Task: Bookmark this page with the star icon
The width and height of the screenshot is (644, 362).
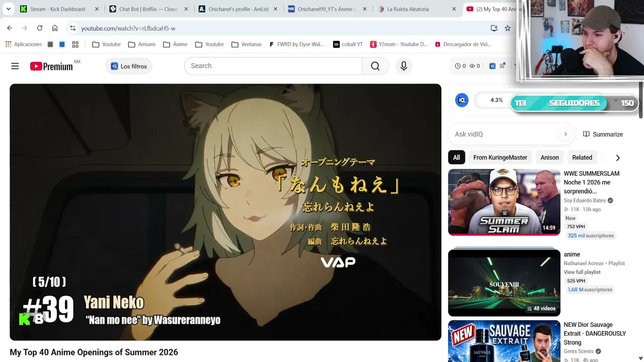Action: (508, 28)
